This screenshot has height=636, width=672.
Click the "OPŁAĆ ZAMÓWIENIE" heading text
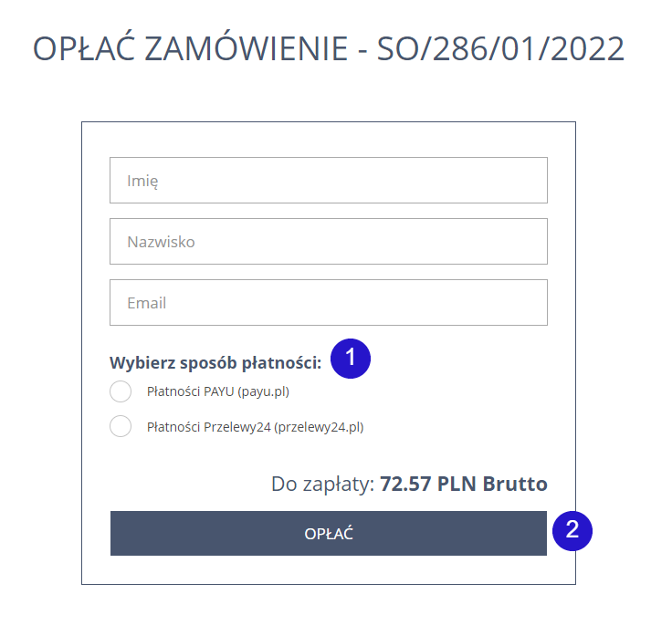(189, 49)
